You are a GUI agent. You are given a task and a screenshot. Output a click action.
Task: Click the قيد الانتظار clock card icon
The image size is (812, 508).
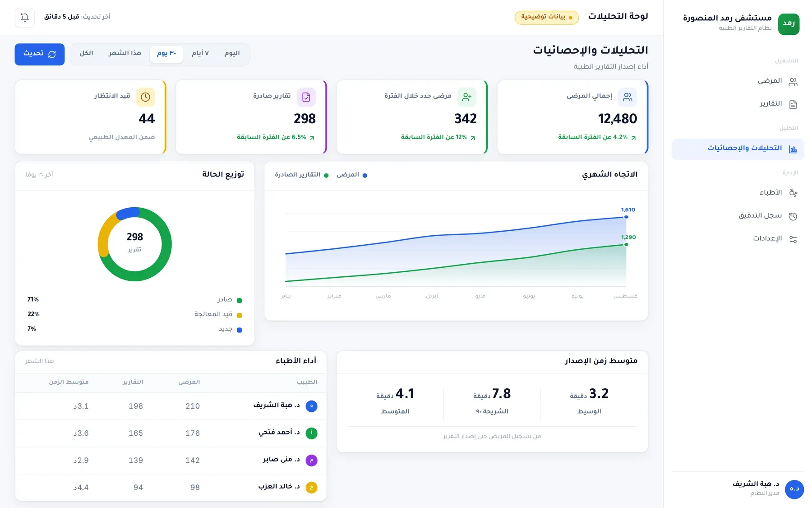(145, 97)
